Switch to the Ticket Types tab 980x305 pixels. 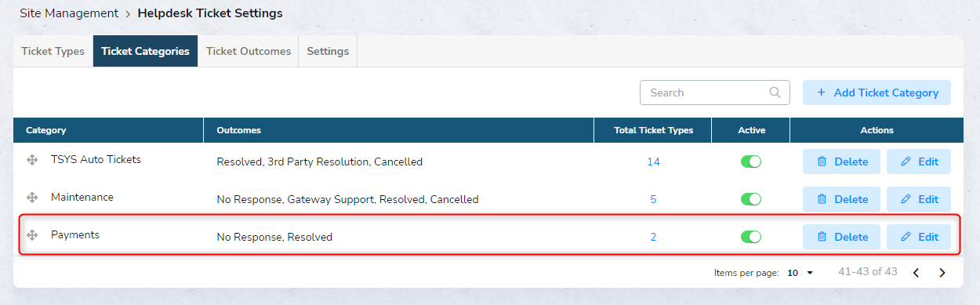53,51
